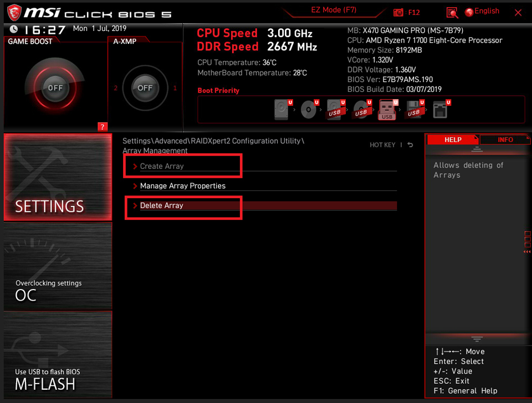This screenshot has height=403, width=532.
Task: Click the 'Allows deleting of Arrays' help text
Action: click(468, 170)
